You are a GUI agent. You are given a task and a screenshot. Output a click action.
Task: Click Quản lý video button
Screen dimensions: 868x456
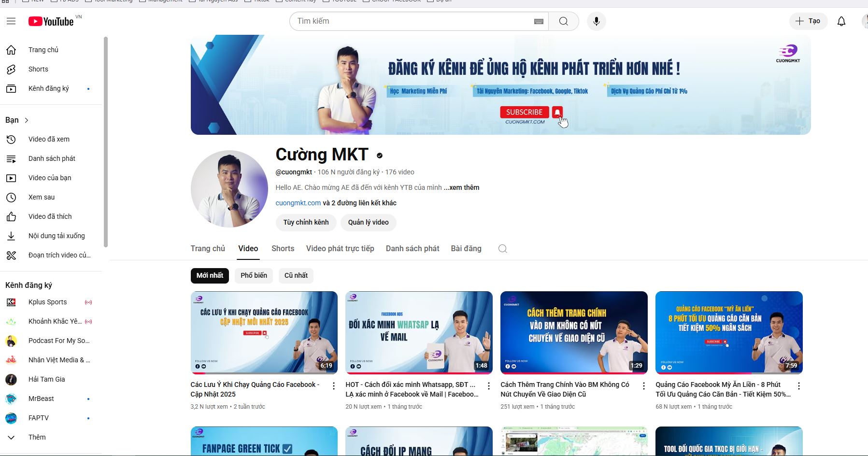click(x=369, y=222)
